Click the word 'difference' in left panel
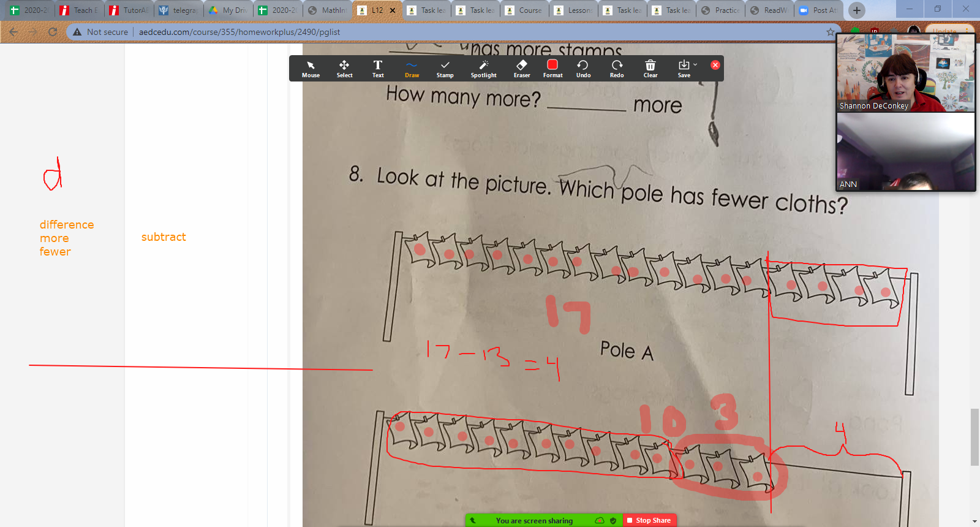 (67, 225)
